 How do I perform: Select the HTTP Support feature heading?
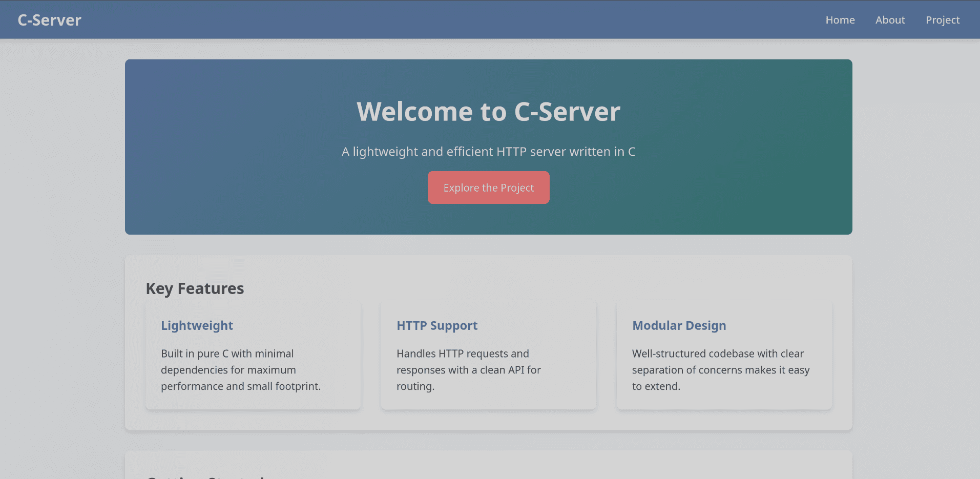(436, 325)
